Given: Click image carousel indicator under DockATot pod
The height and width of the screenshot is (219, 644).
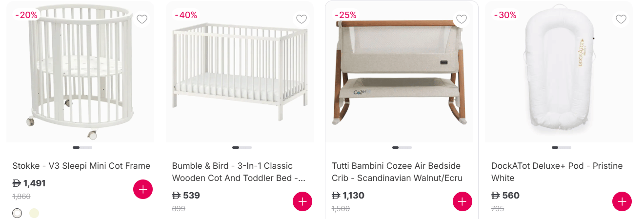Looking at the screenshot, I should 562,147.
